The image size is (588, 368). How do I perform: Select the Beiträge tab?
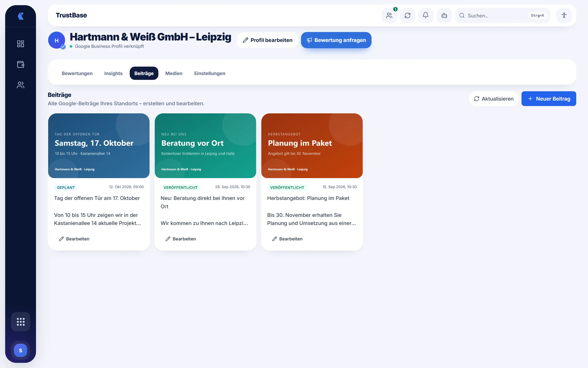(144, 73)
